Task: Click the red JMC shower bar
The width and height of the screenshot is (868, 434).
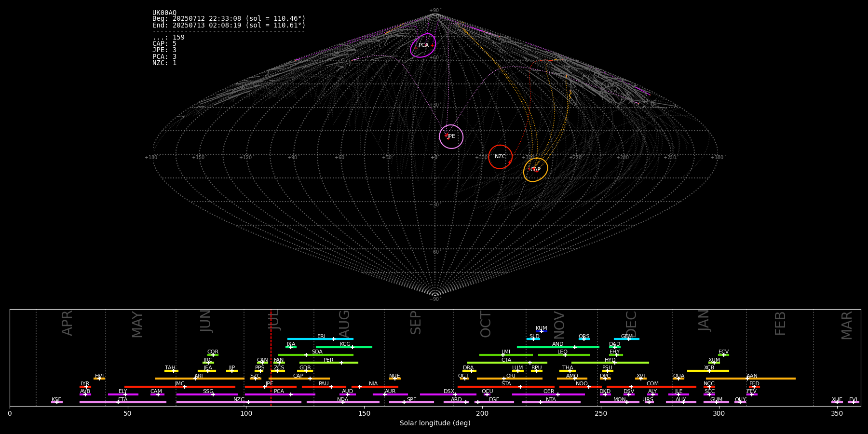Action: (x=180, y=387)
